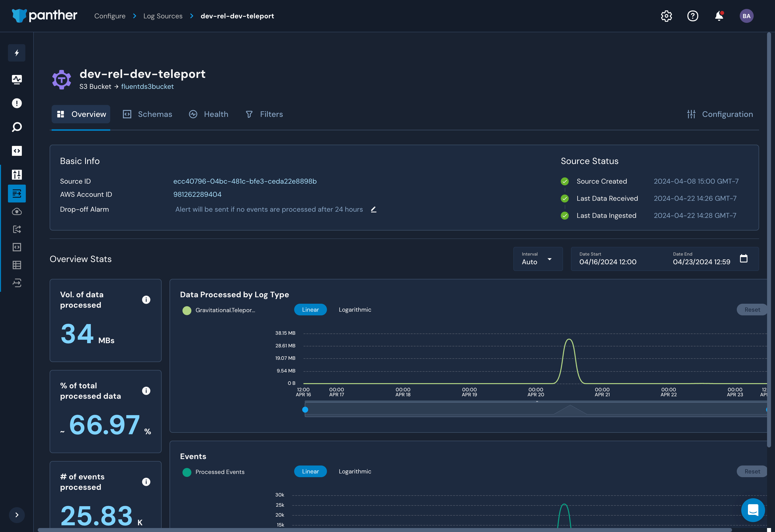The height and width of the screenshot is (532, 775).
Task: Open the Date End calendar picker
Action: coord(744,258)
